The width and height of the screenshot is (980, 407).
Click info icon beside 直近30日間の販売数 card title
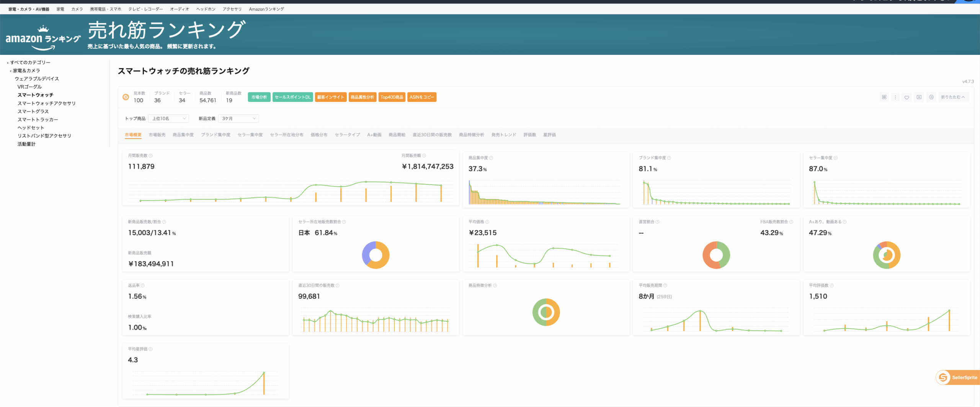pyautogui.click(x=338, y=286)
